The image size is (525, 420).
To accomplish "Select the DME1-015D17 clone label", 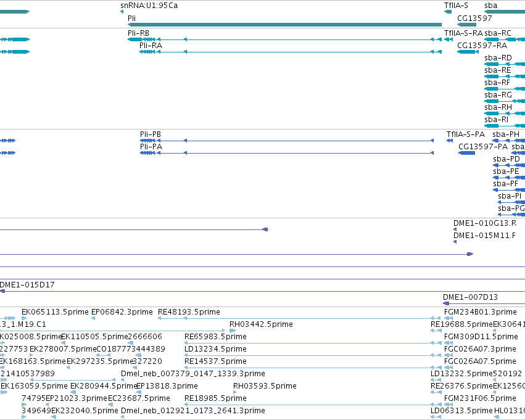I will (27, 285).
